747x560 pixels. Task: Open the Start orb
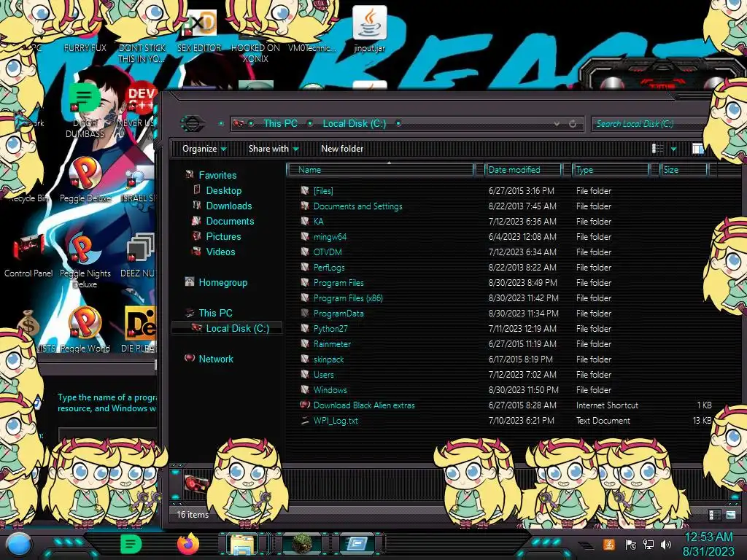pos(18,545)
